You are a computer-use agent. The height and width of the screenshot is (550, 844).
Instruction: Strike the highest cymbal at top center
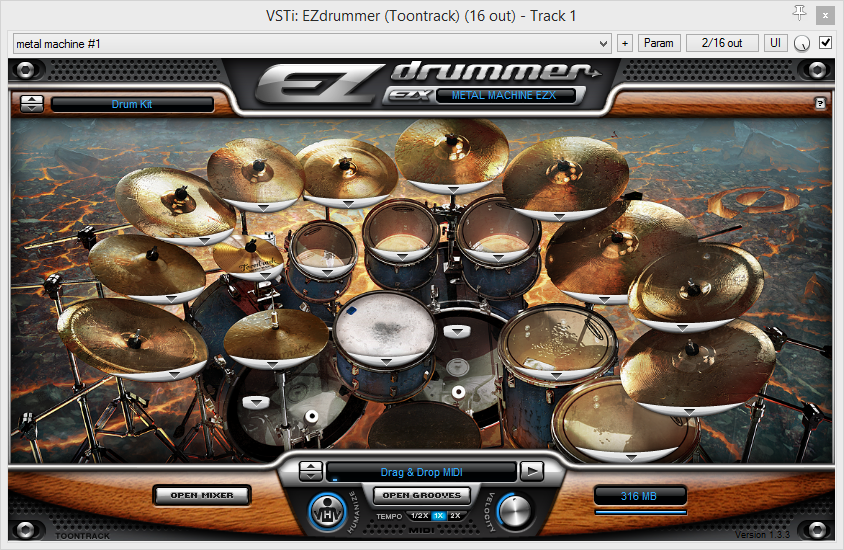point(452,154)
